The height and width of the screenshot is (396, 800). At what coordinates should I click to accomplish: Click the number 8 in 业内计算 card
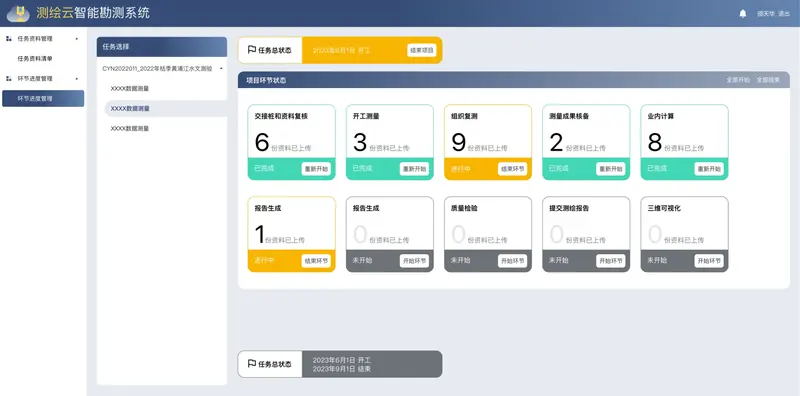coord(655,142)
